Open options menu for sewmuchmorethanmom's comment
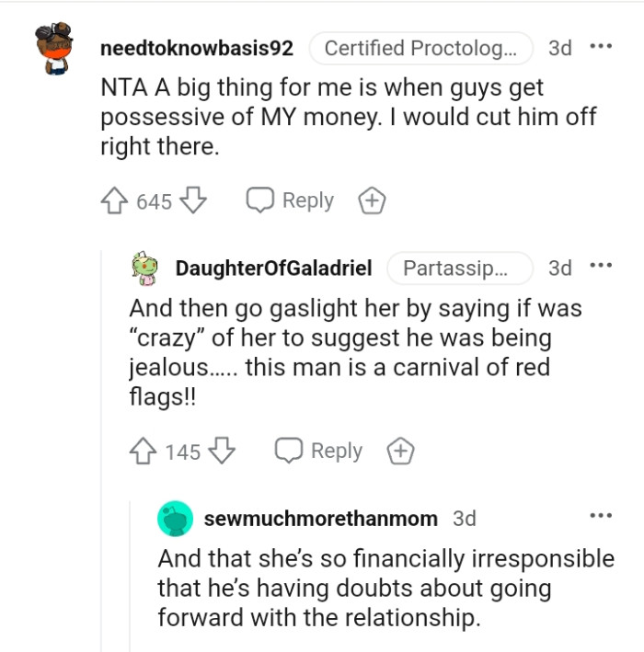This screenshot has height=652, width=644. 600,517
